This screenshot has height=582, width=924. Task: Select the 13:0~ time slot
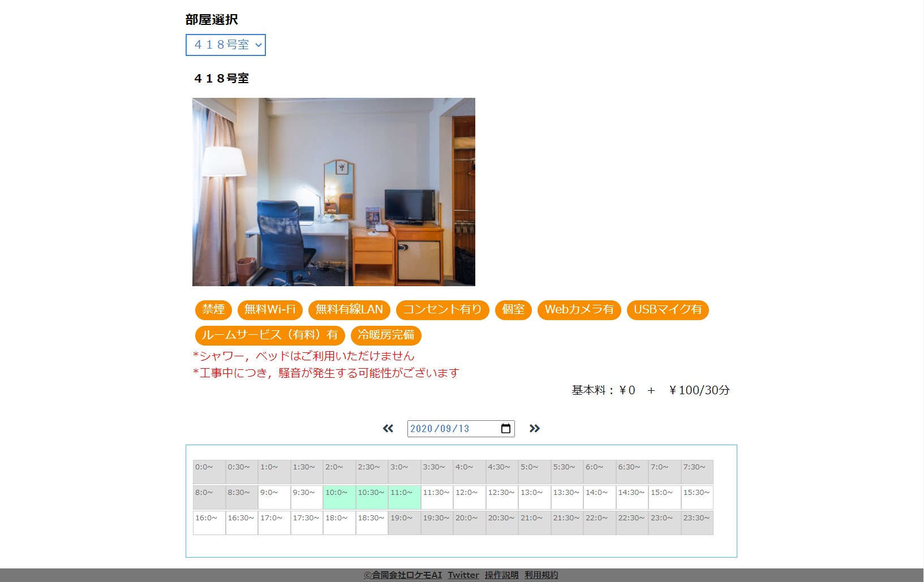pos(535,498)
